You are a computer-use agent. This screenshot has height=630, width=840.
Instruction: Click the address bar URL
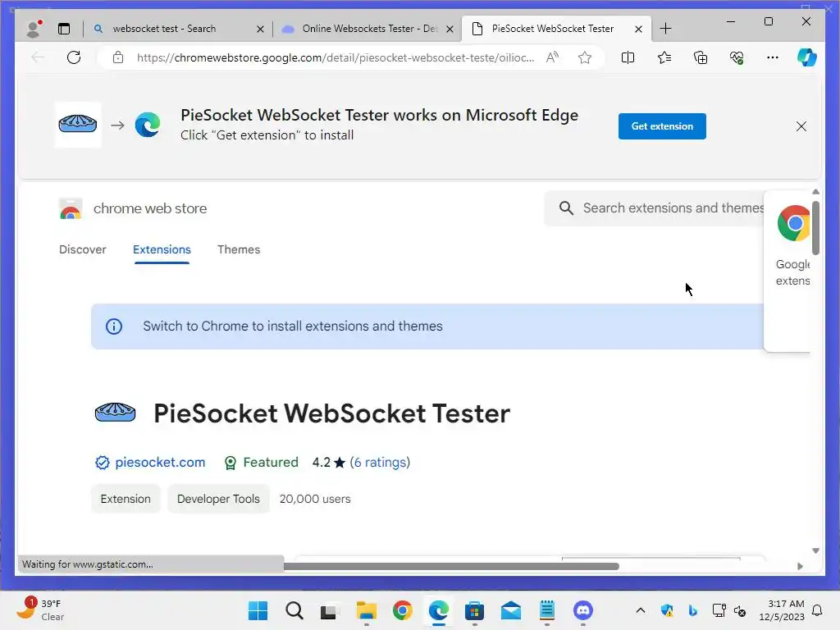point(336,57)
